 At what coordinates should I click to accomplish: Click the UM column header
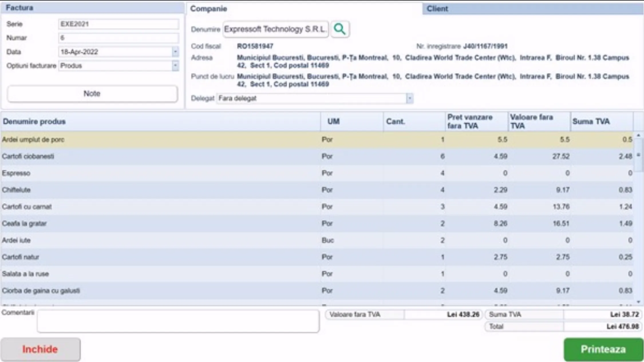coord(352,122)
